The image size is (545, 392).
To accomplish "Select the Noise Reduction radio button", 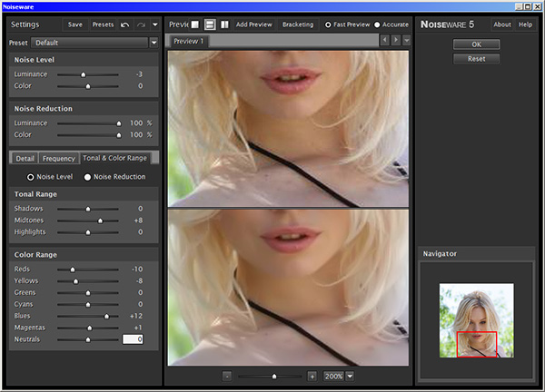I will coord(88,177).
